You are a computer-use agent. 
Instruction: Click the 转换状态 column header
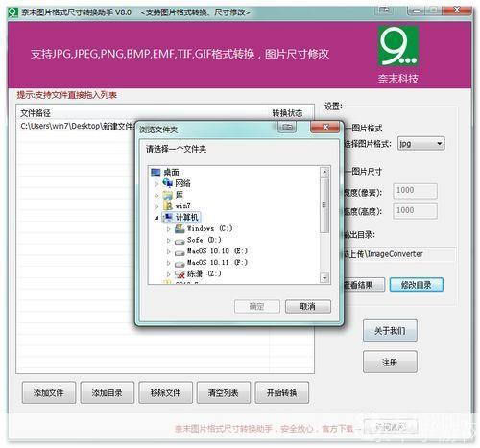(287, 113)
